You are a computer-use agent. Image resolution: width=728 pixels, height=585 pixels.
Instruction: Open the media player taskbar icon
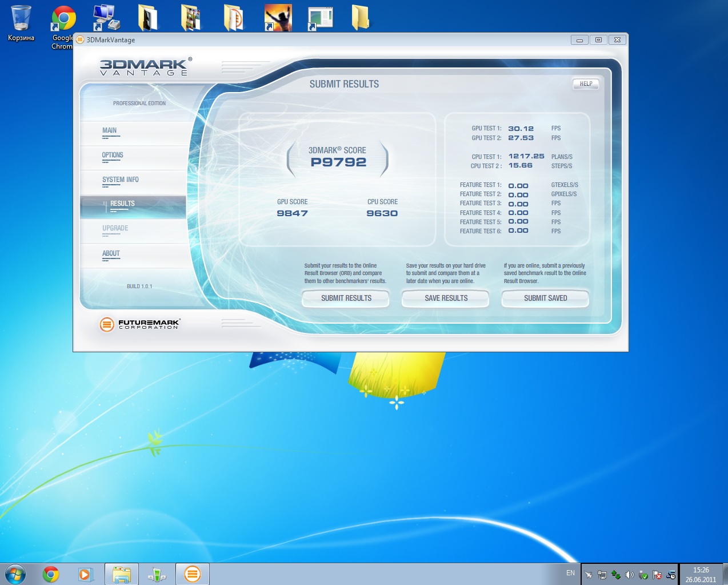pos(86,574)
